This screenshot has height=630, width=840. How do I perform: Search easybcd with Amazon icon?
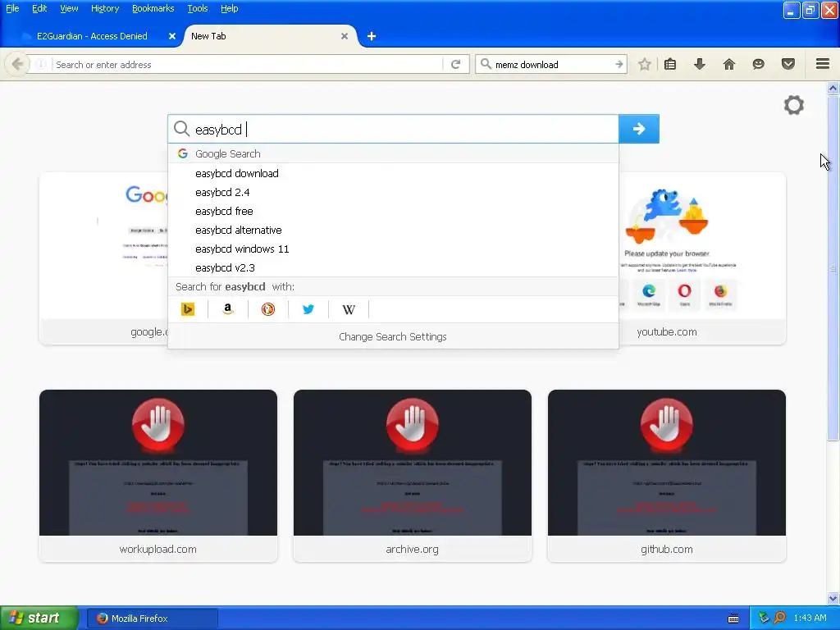tap(228, 309)
